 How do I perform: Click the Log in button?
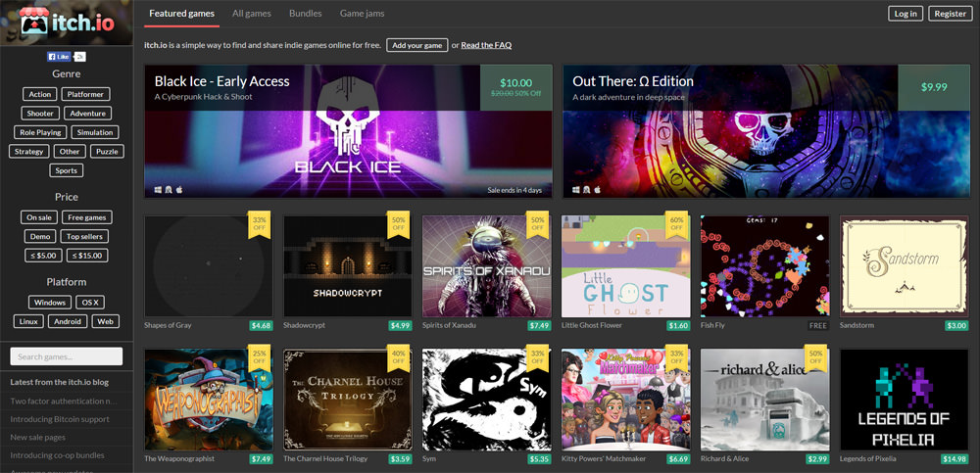tap(905, 14)
